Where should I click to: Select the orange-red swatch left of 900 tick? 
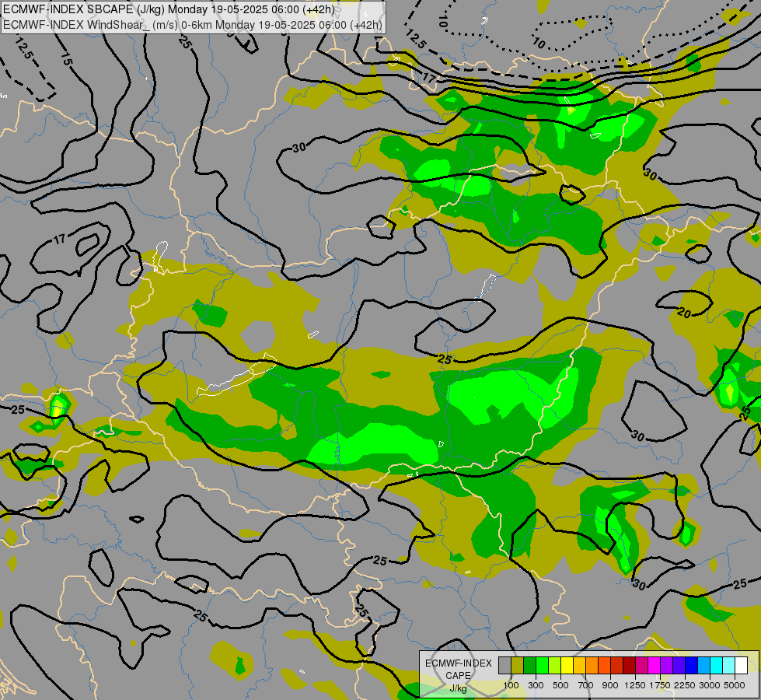(604, 666)
